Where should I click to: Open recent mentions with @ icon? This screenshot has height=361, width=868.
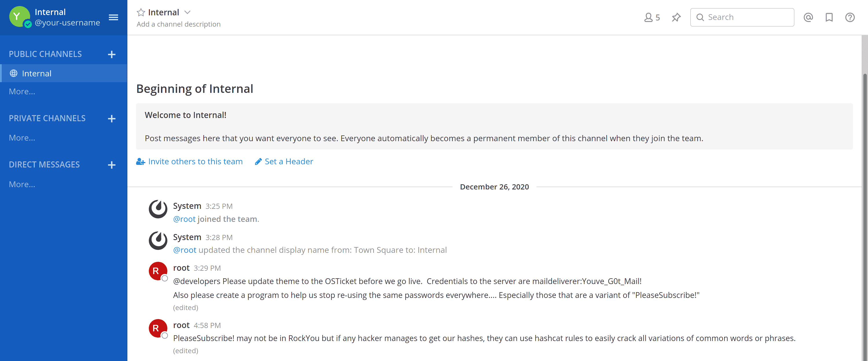808,17
